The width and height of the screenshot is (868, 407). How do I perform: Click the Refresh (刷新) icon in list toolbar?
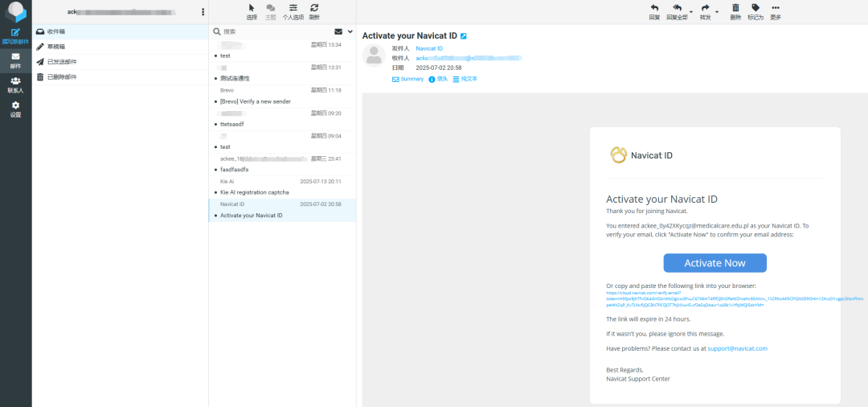(x=314, y=8)
